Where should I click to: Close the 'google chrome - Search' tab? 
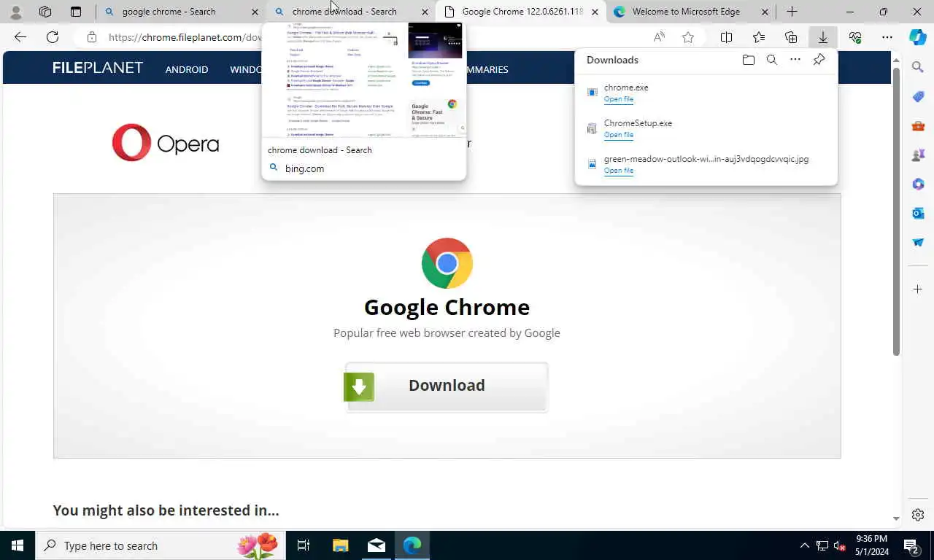(x=255, y=12)
